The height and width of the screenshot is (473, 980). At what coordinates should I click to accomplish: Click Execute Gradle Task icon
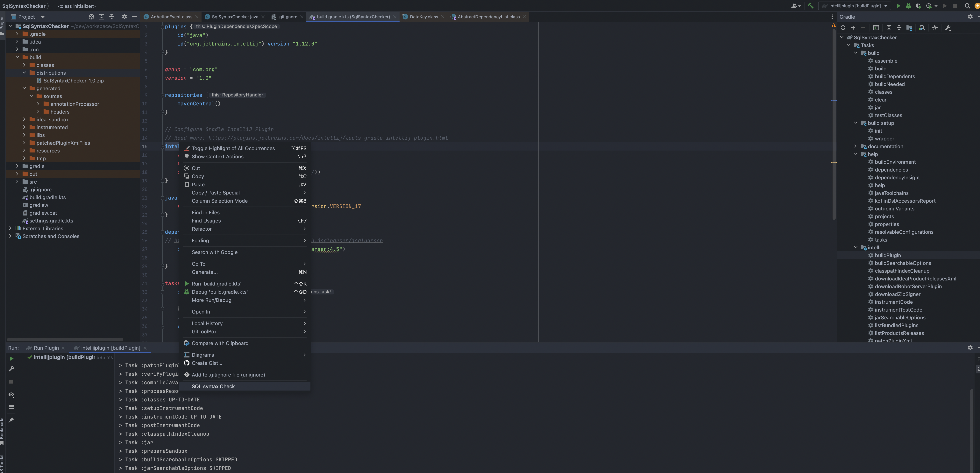876,28
